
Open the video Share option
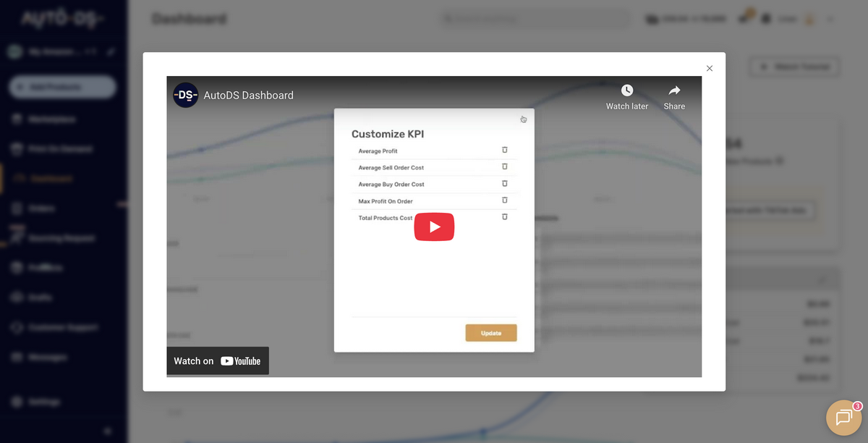point(673,90)
